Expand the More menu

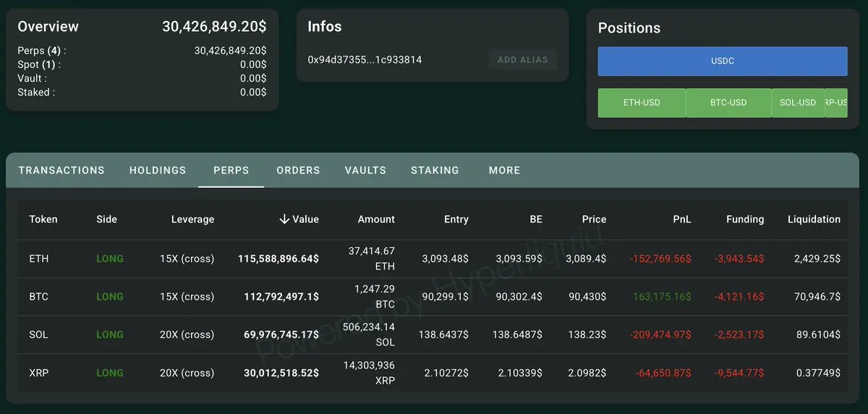tap(504, 171)
